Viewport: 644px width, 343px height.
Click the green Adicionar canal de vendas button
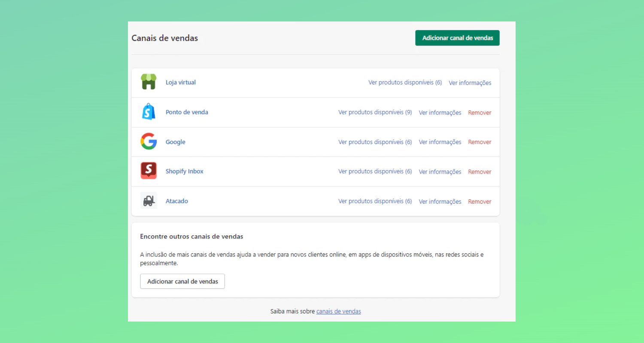(457, 38)
